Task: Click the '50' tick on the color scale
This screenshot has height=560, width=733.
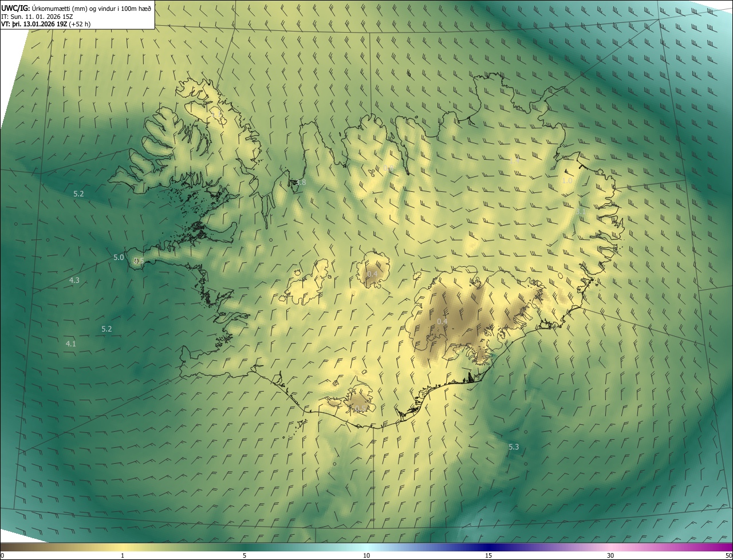Action: [x=728, y=556]
